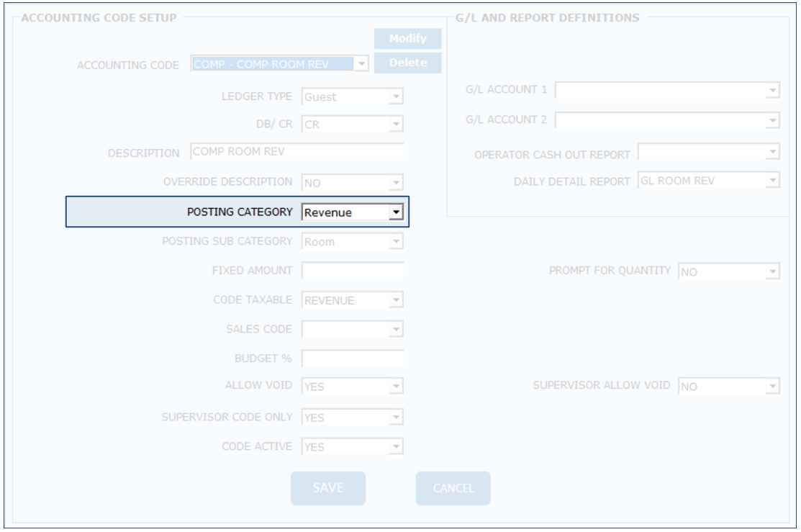
Task: Expand the Code Taxable dropdown
Action: [x=395, y=300]
